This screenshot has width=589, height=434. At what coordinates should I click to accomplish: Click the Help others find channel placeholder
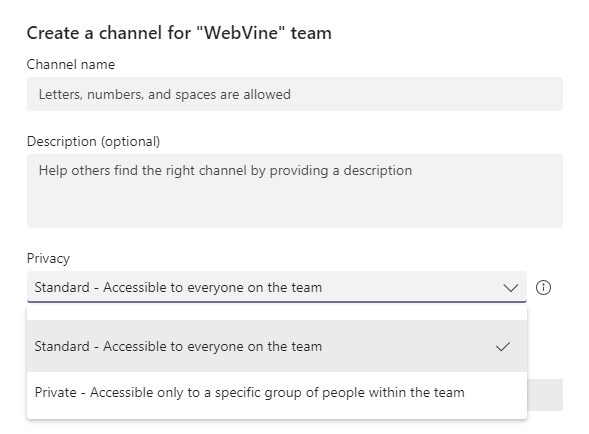pyautogui.click(x=225, y=171)
